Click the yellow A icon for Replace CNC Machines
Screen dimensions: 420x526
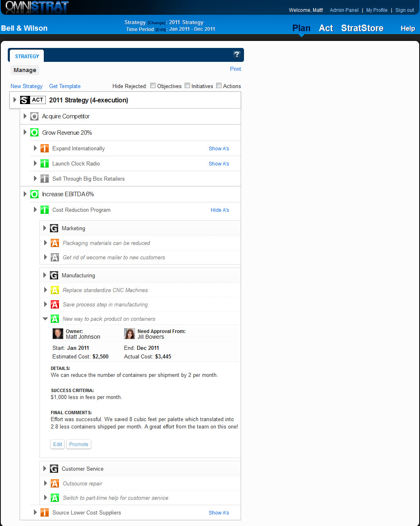coord(55,290)
